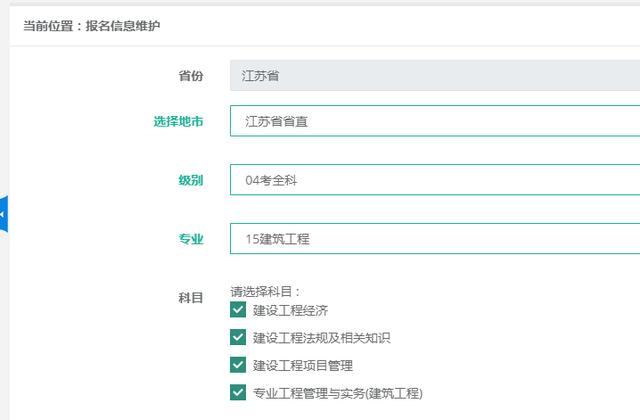Open the 级别 dropdown showing 04考全科
The height and width of the screenshot is (420, 640).
coord(435,180)
